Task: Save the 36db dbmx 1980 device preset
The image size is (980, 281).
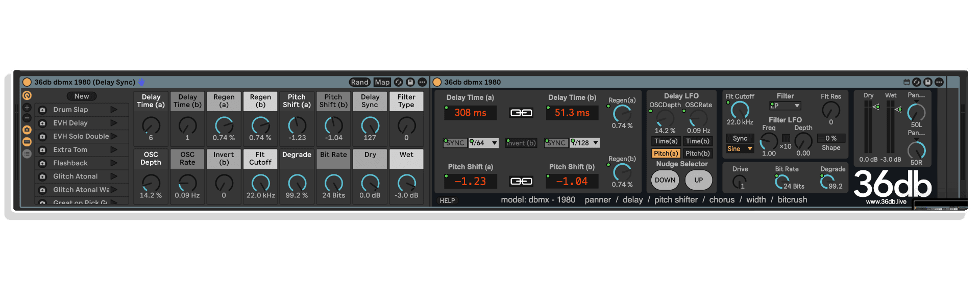Action: point(928,82)
